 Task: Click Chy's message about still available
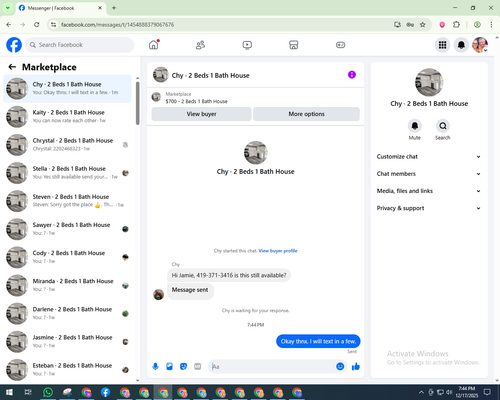[229, 275]
